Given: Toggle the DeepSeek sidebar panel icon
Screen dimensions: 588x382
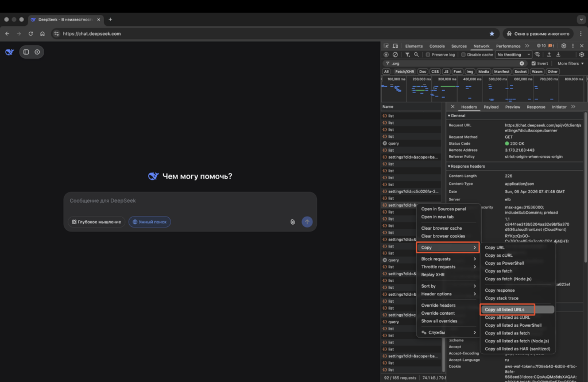Looking at the screenshot, I should tap(26, 52).
